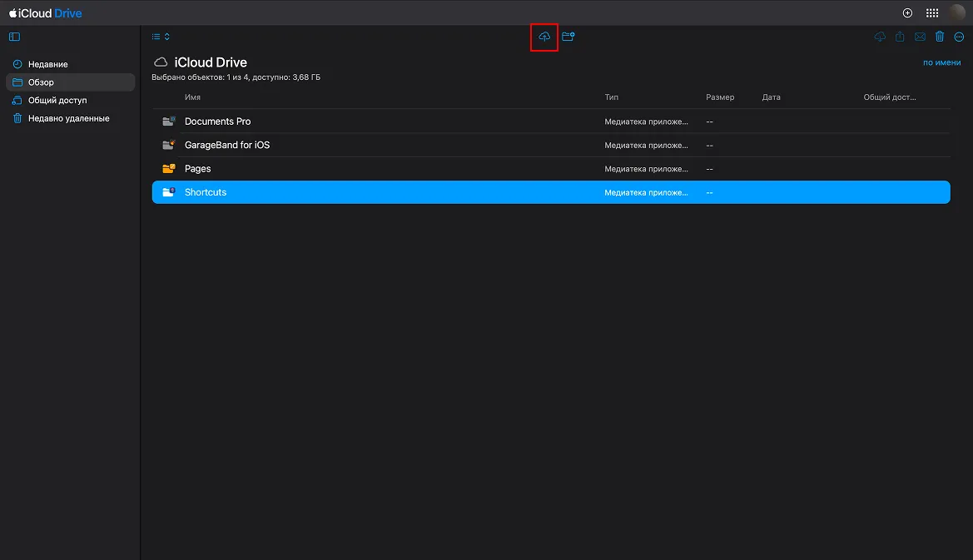Click the GarageBand for iOS folder icon
Viewport: 973px width, 560px height.
pyautogui.click(x=168, y=145)
